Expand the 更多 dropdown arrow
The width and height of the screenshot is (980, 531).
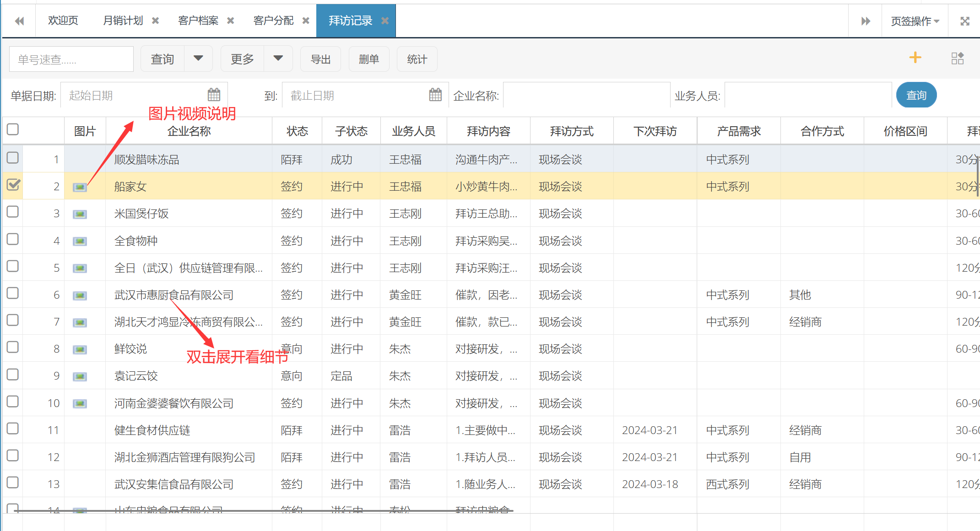(x=278, y=59)
